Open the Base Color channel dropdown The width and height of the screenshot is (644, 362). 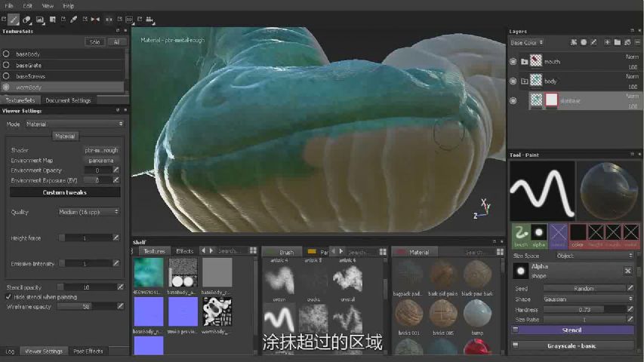pos(526,42)
